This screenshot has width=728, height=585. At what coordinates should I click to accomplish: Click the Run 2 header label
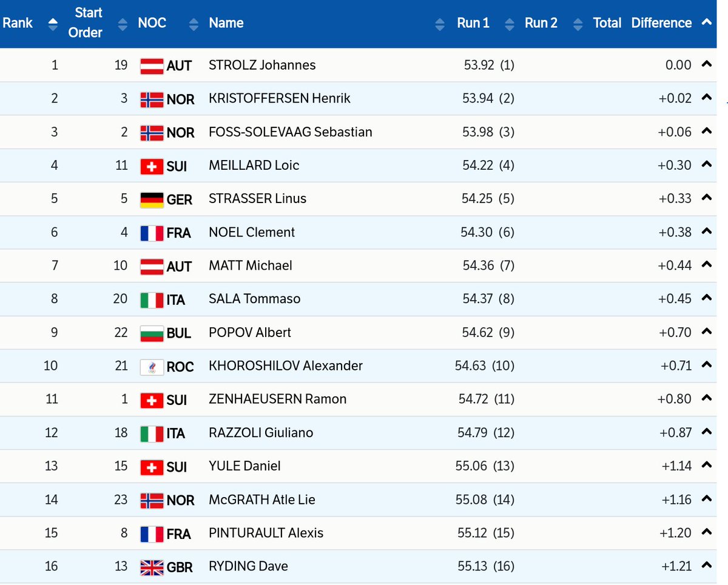click(x=541, y=23)
